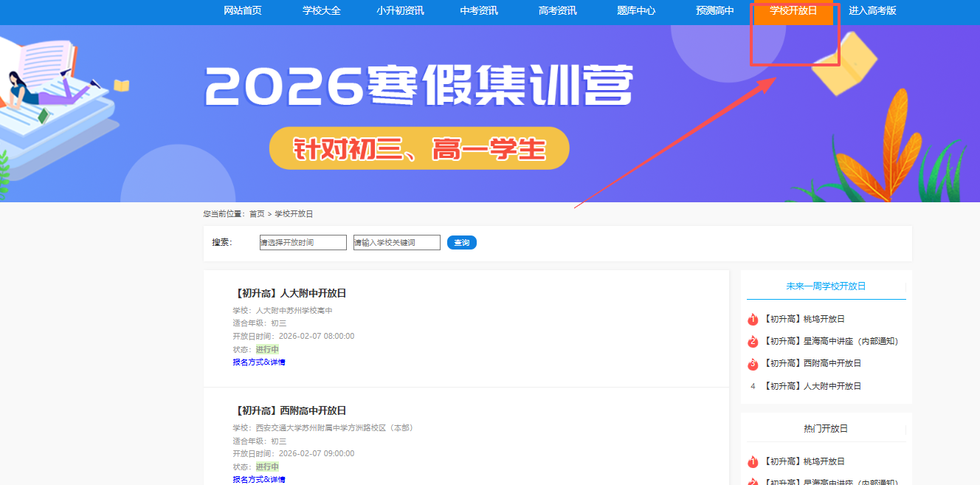Open 网站首页 in the top navigation
Viewport: 980px width, 485px height.
pos(243,11)
